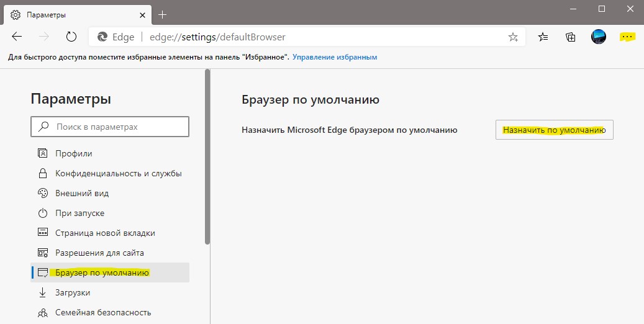
Task: Click the family safety people icon
Action: tap(42, 313)
